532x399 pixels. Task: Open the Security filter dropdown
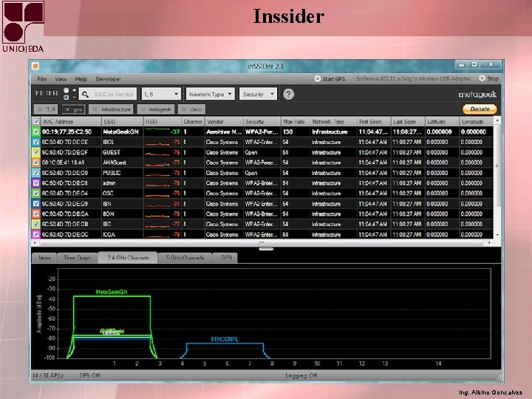click(x=258, y=94)
